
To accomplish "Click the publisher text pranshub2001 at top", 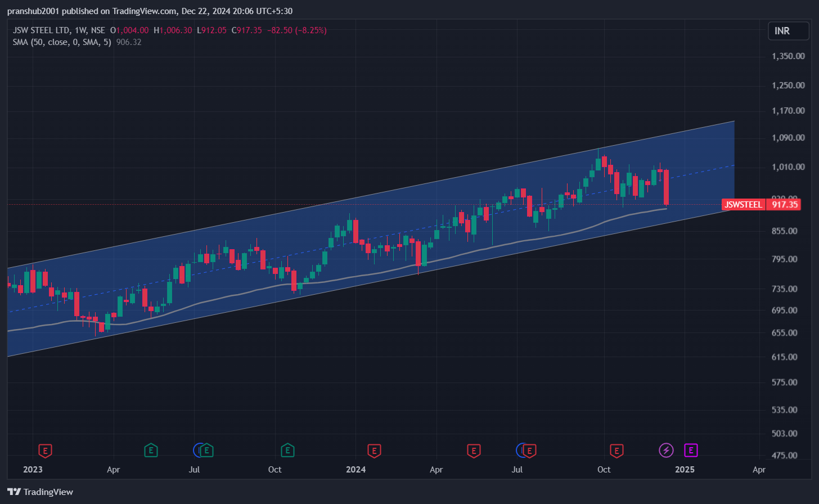I will [x=33, y=11].
